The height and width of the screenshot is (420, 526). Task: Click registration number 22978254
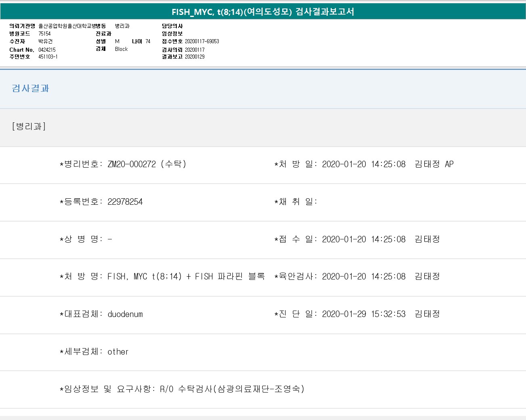tap(125, 202)
